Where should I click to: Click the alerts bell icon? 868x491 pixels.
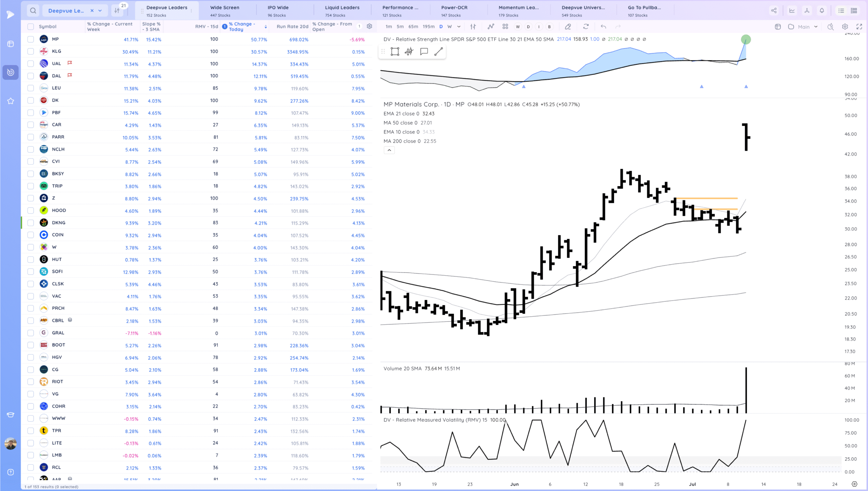(x=822, y=11)
